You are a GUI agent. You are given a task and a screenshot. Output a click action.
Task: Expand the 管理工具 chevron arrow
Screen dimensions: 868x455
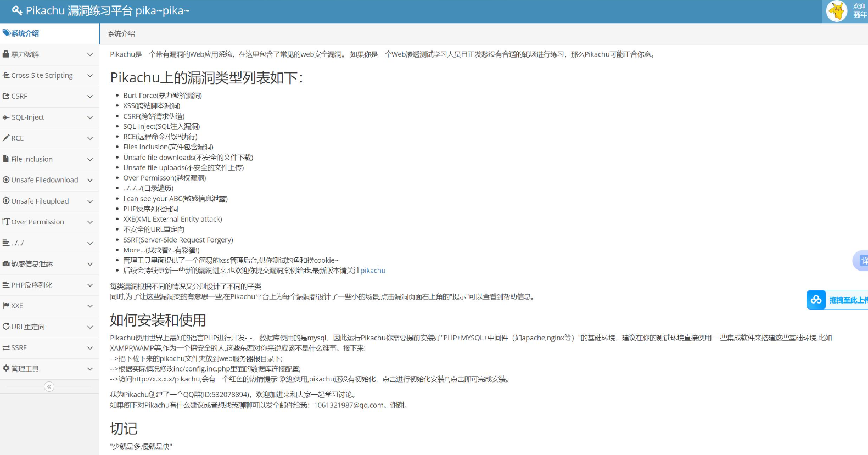[x=90, y=369]
